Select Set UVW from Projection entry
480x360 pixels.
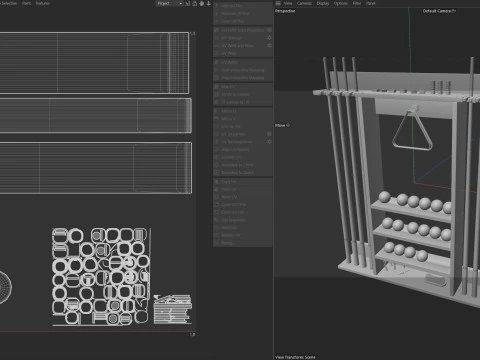point(243,30)
